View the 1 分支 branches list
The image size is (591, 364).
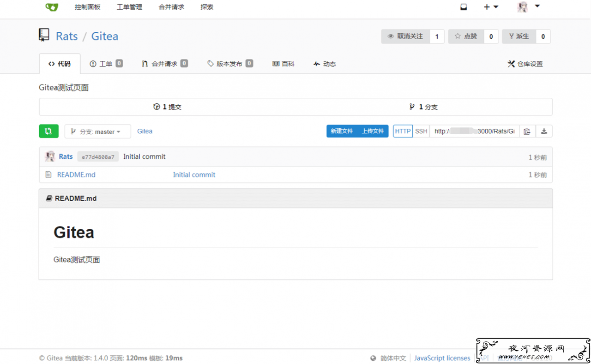point(423,107)
